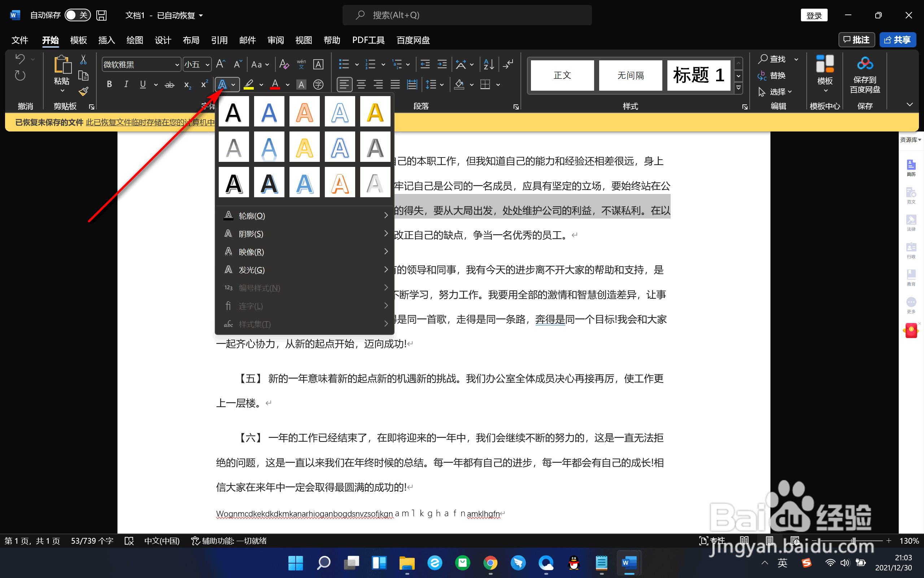This screenshot has width=924, height=578.
Task: Open the 映像(R) reflection submenu
Action: pos(305,251)
